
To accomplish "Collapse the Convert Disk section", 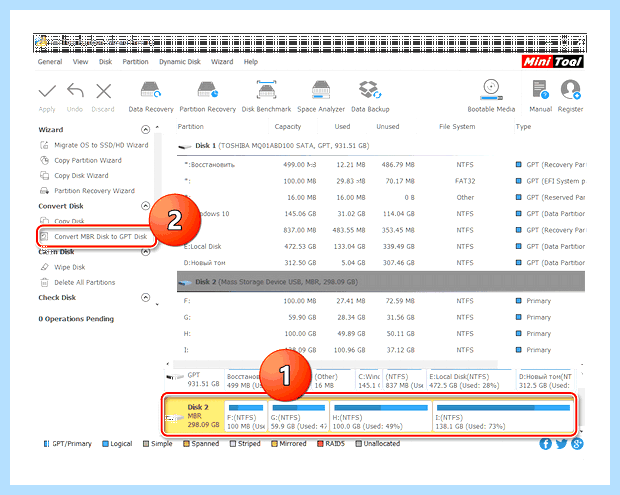I will tap(146, 206).
